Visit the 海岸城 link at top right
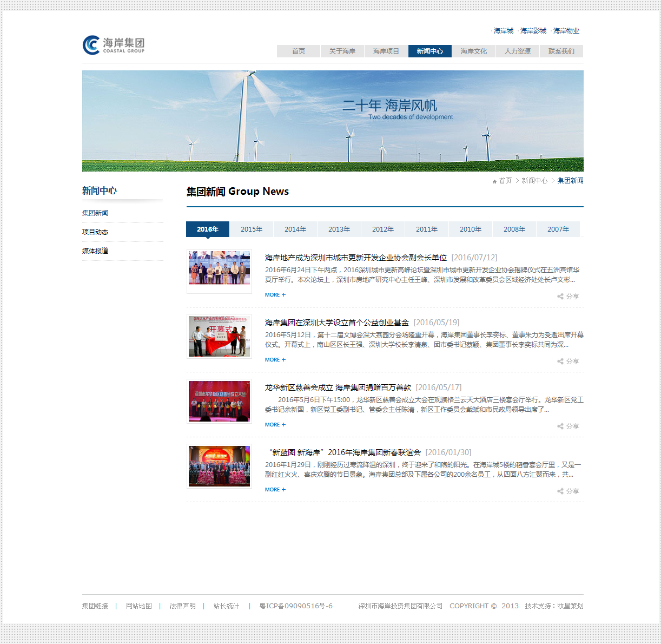This screenshot has height=644, width=661. click(502, 31)
